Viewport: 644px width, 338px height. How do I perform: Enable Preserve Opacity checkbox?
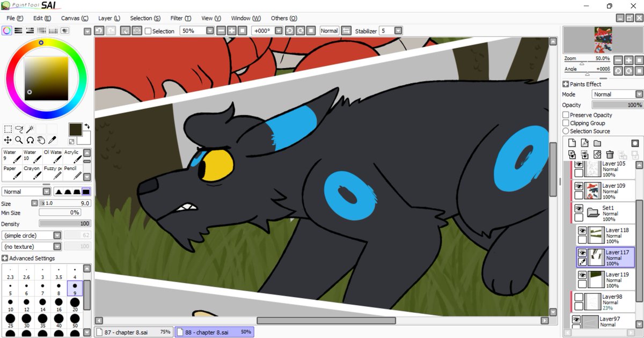coord(566,115)
